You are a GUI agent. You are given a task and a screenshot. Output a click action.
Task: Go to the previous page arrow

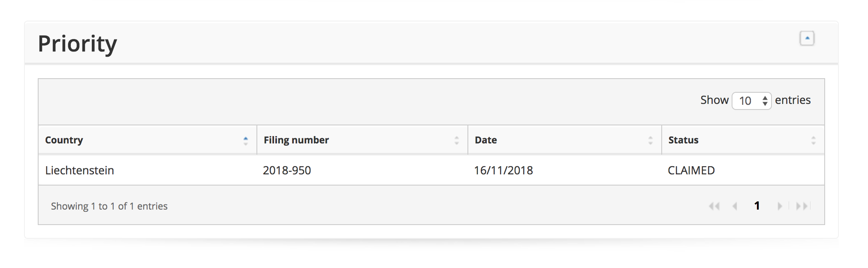pyautogui.click(x=735, y=206)
